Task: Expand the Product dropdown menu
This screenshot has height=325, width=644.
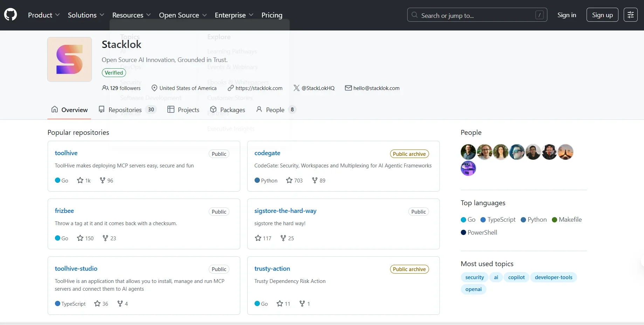Action: click(44, 15)
